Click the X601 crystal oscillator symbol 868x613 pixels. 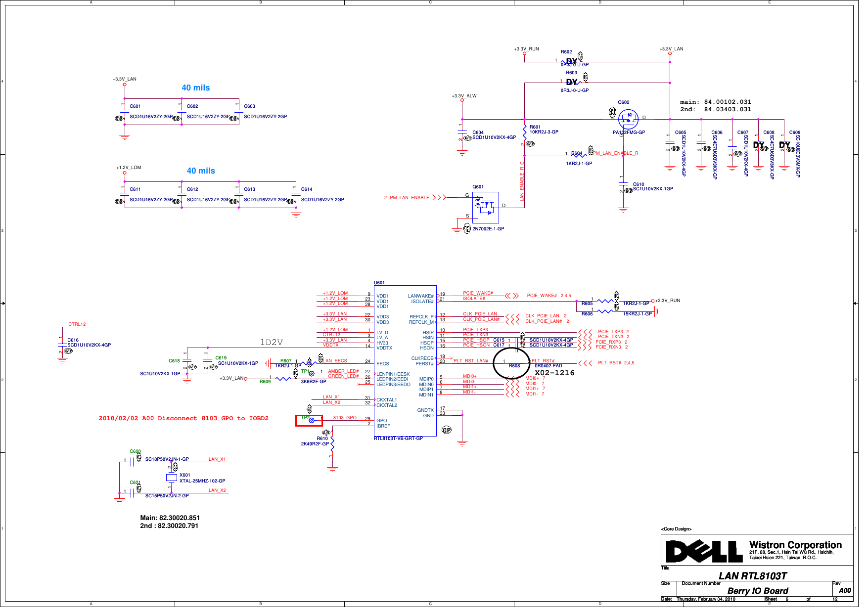coord(171,478)
